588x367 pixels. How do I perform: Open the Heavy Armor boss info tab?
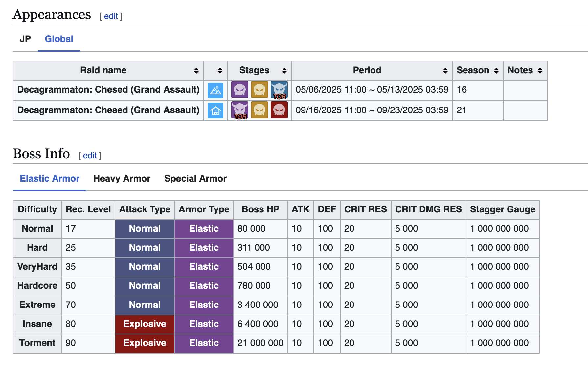coord(122,179)
